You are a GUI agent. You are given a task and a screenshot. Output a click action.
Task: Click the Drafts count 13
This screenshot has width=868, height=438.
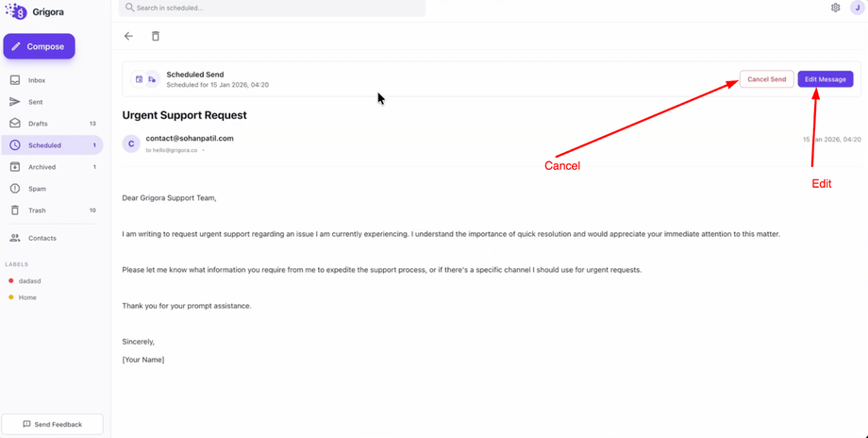(x=93, y=124)
